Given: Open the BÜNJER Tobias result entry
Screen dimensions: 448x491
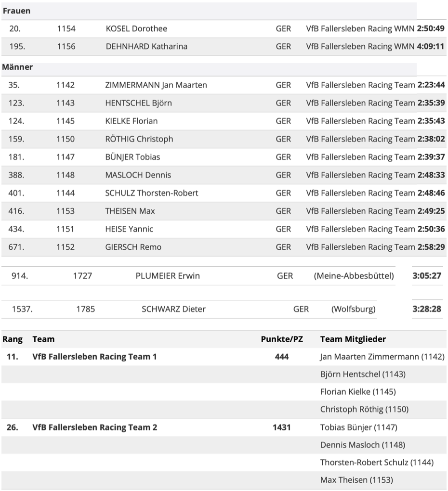Looking at the screenshot, I should (x=132, y=157).
